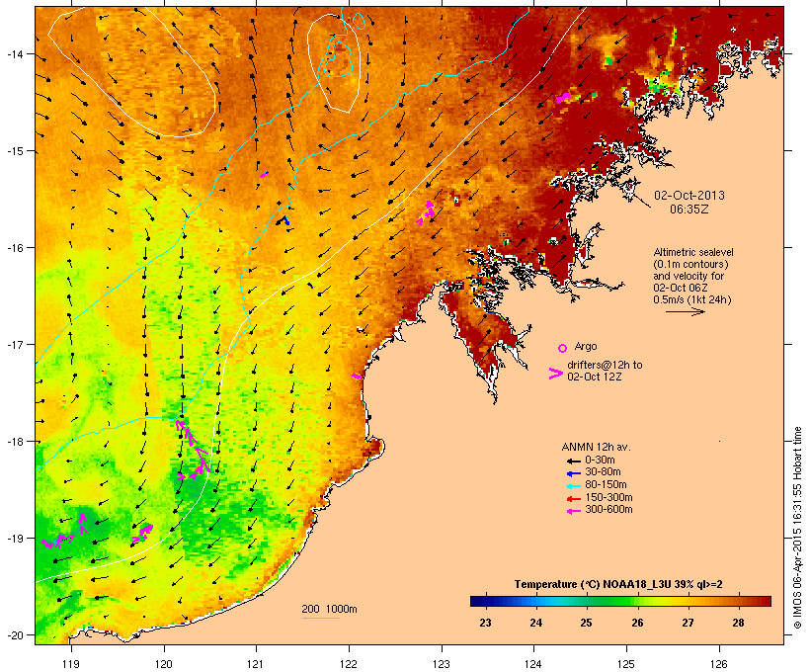The image size is (810, 672).
Task: Click the longitude axis label '121'
Action: tap(256, 663)
